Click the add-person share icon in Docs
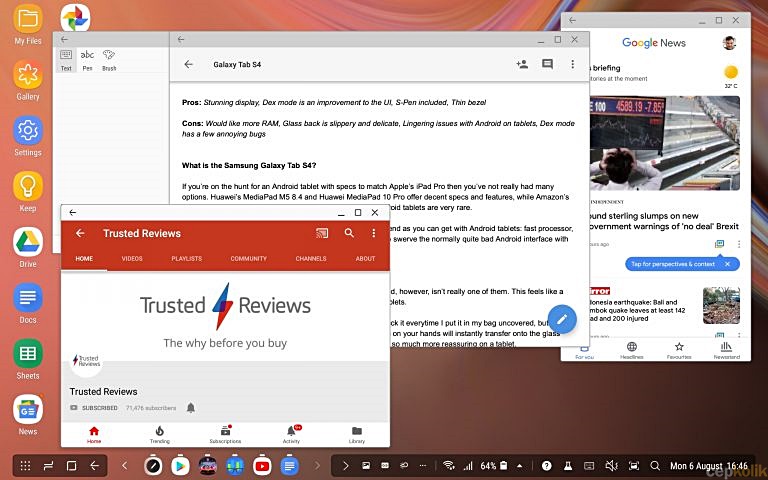This screenshot has height=480, width=768. coord(522,64)
